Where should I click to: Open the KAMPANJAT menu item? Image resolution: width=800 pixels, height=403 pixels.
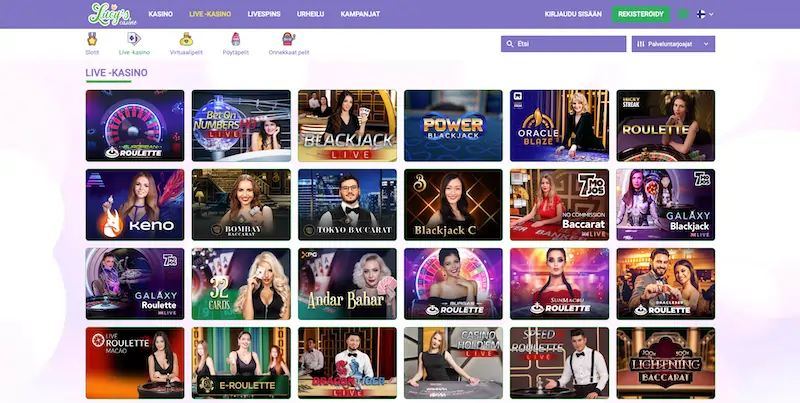(360, 14)
